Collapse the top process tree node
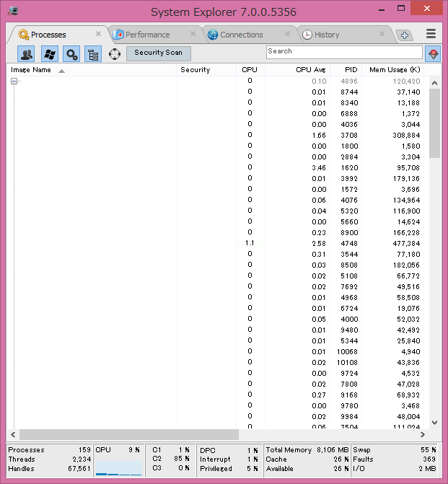Image resolution: width=448 pixels, height=484 pixels. pos(14,82)
